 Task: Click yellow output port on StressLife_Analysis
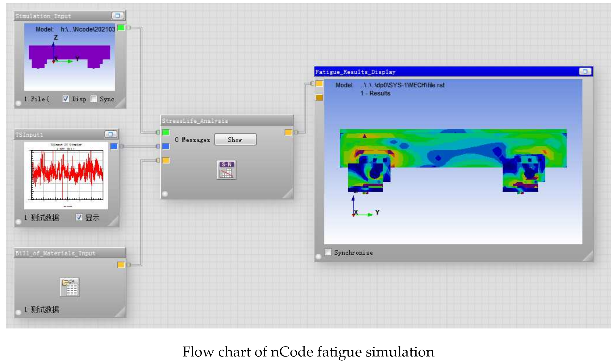[288, 132]
